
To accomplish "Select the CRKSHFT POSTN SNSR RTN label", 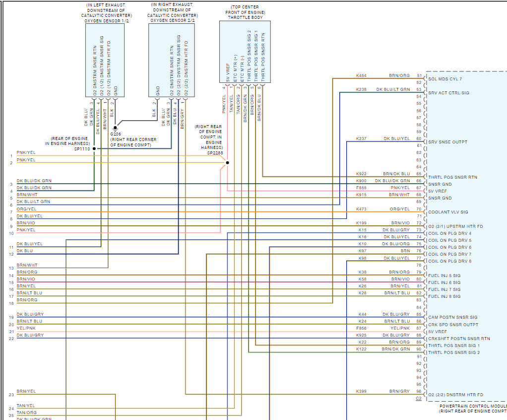I will (459, 339).
